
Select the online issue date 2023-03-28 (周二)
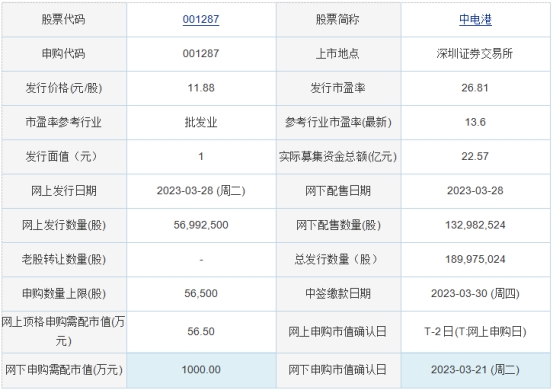click(201, 190)
